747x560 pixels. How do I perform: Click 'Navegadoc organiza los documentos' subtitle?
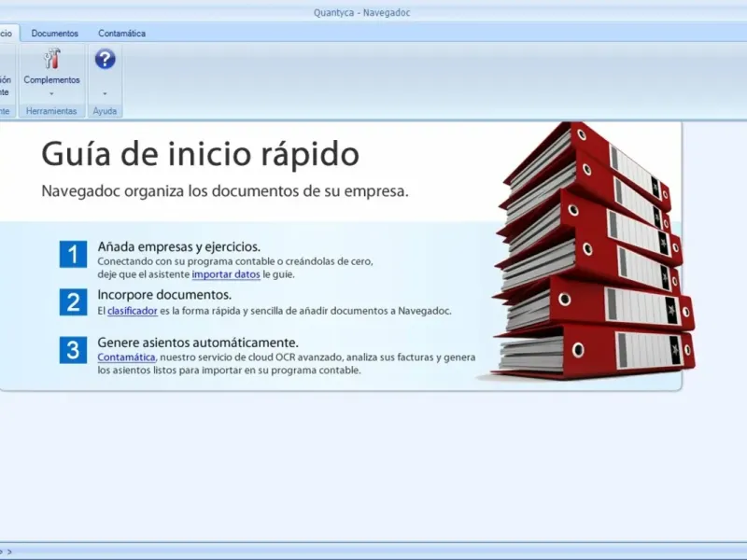225,191
